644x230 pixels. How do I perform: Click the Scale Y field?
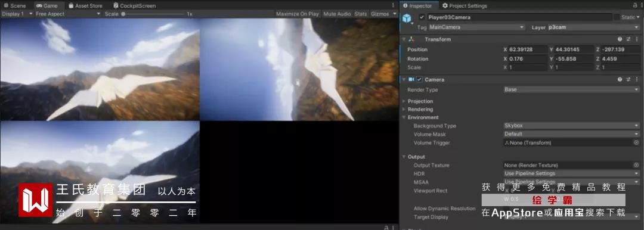575,67
